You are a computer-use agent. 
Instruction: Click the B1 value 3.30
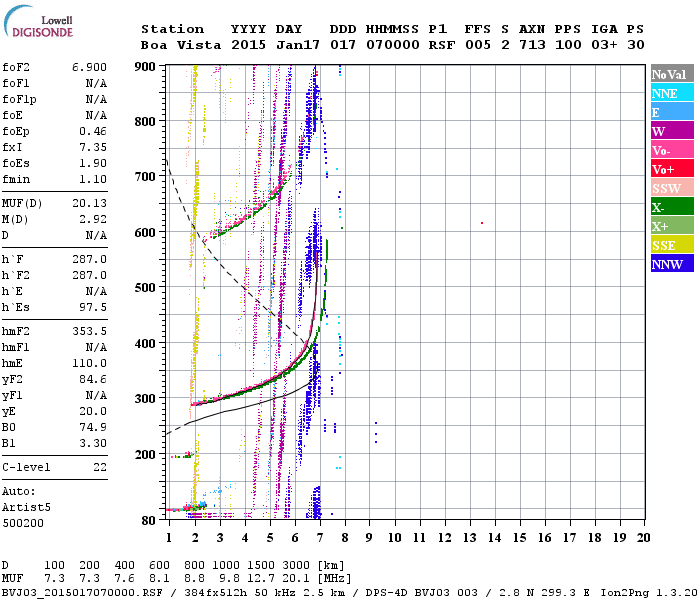(93, 444)
